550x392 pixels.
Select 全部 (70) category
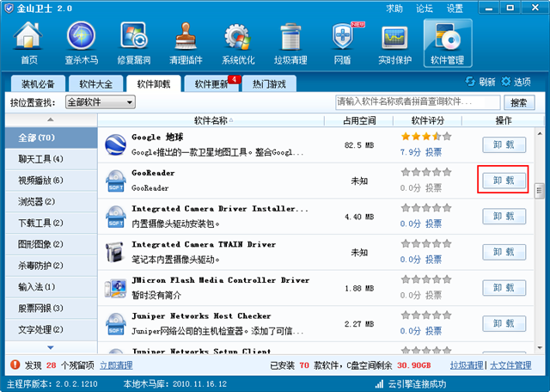[52, 138]
